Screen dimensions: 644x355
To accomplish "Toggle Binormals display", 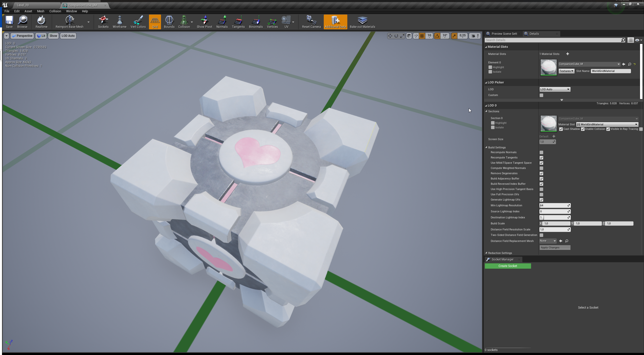I will point(256,22).
